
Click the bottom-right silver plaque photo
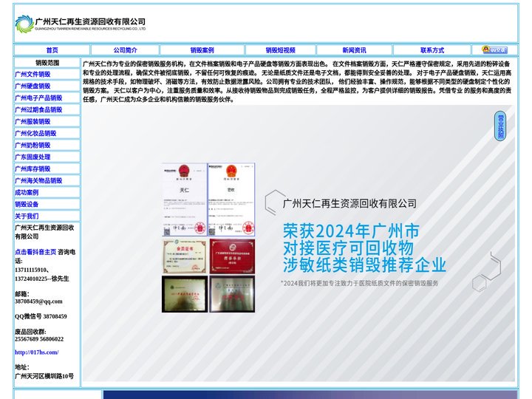pos(232,294)
